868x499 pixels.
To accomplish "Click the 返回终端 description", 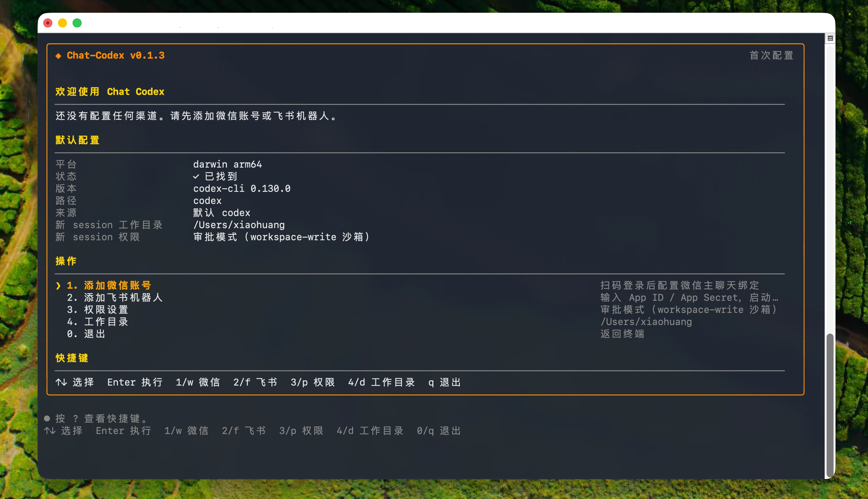I will tap(622, 334).
